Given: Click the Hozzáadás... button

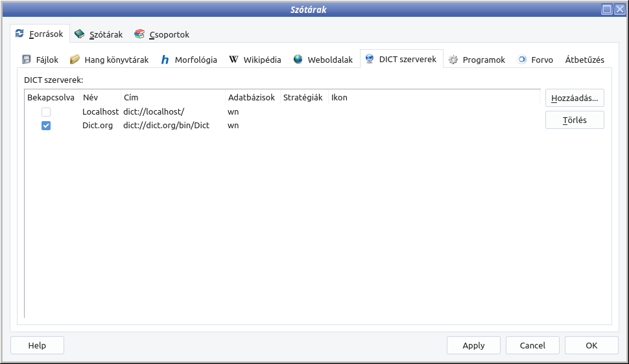Looking at the screenshot, I should coord(575,98).
